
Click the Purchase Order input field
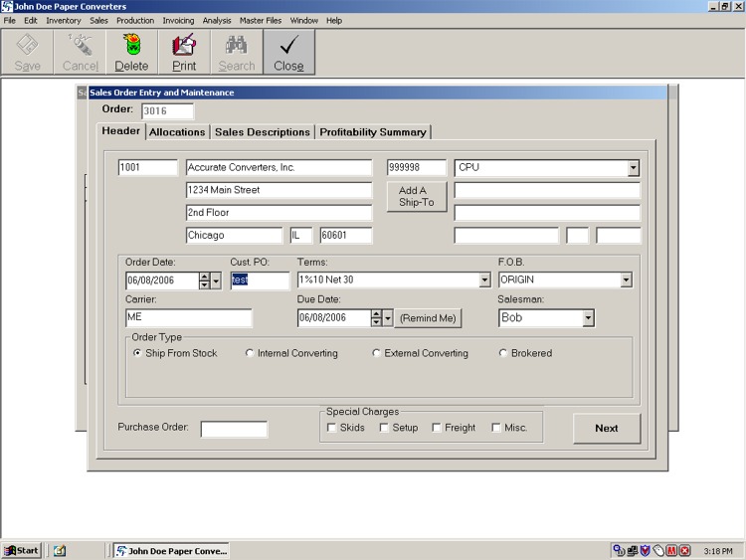coord(234,429)
